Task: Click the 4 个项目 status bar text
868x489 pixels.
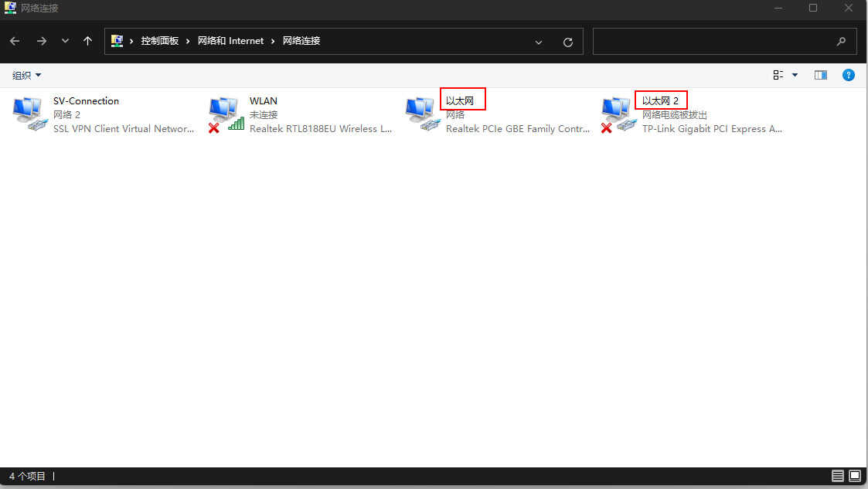Action: coord(27,476)
